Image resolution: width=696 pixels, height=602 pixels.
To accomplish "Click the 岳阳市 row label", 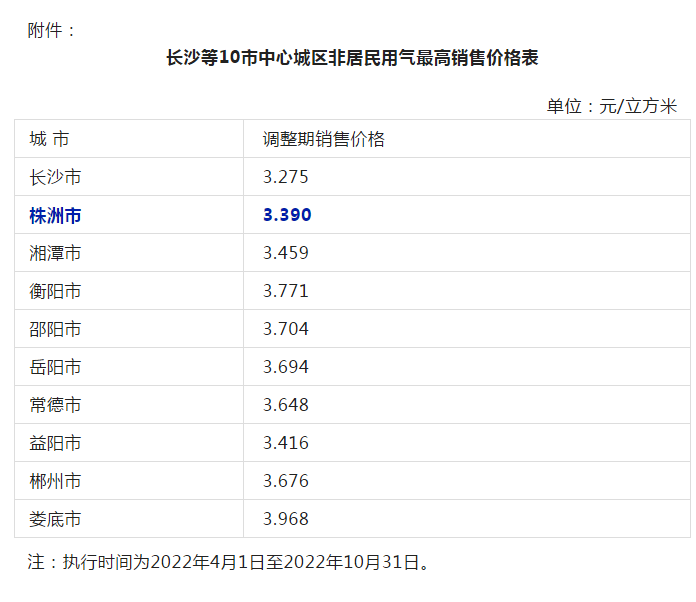I will (x=56, y=367).
